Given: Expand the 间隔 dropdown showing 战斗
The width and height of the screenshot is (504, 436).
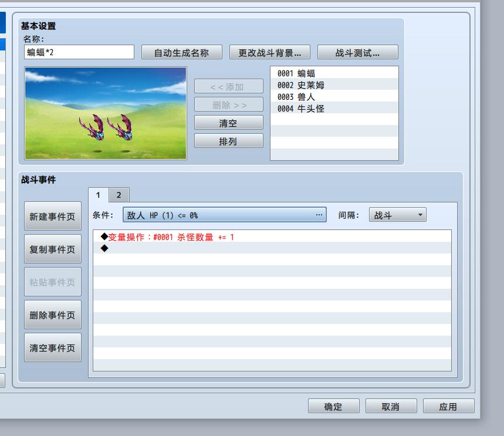Looking at the screenshot, I should click(398, 215).
